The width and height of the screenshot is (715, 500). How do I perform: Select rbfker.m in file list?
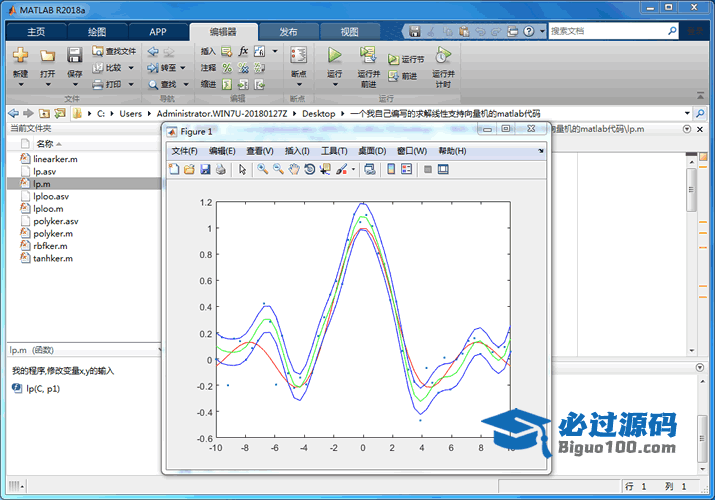(x=50, y=246)
